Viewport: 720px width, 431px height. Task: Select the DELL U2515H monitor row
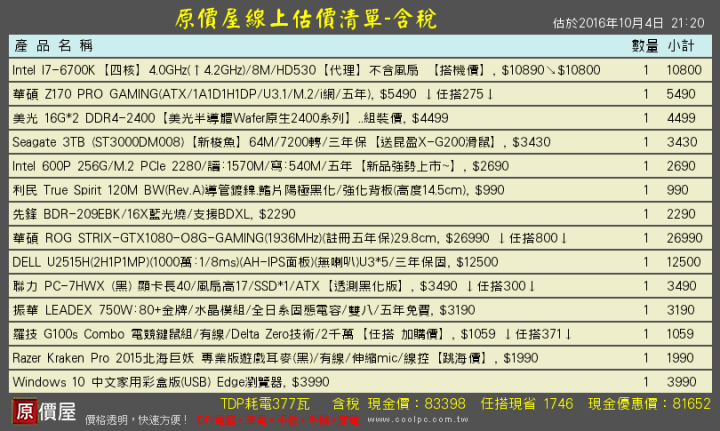pos(360,262)
